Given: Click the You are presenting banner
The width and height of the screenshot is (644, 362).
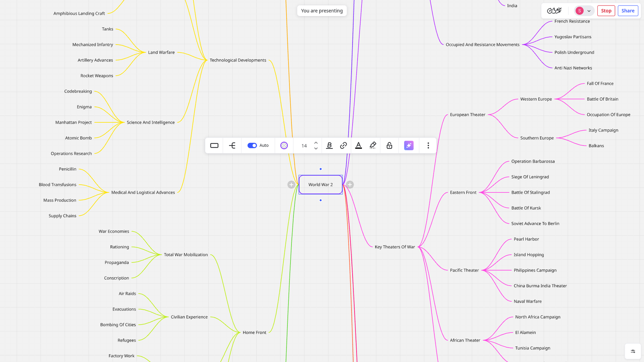Looking at the screenshot, I should click(x=322, y=11).
